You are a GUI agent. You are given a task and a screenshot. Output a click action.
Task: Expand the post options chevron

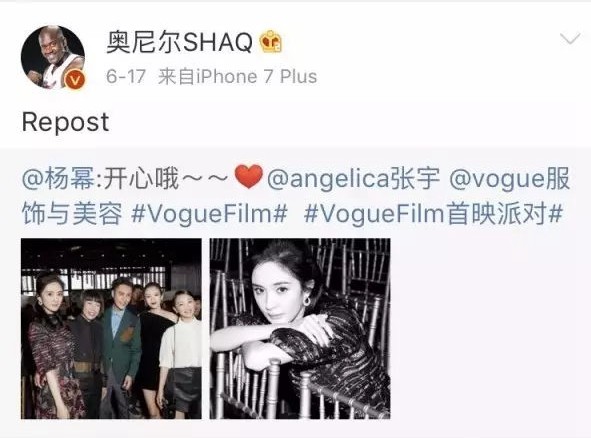pos(570,38)
